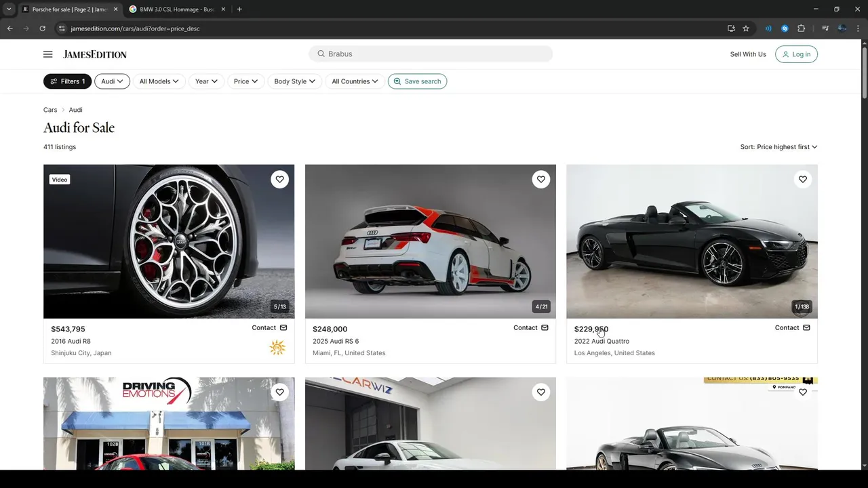Focus the Brabus search field
The image size is (868, 488).
click(431, 54)
